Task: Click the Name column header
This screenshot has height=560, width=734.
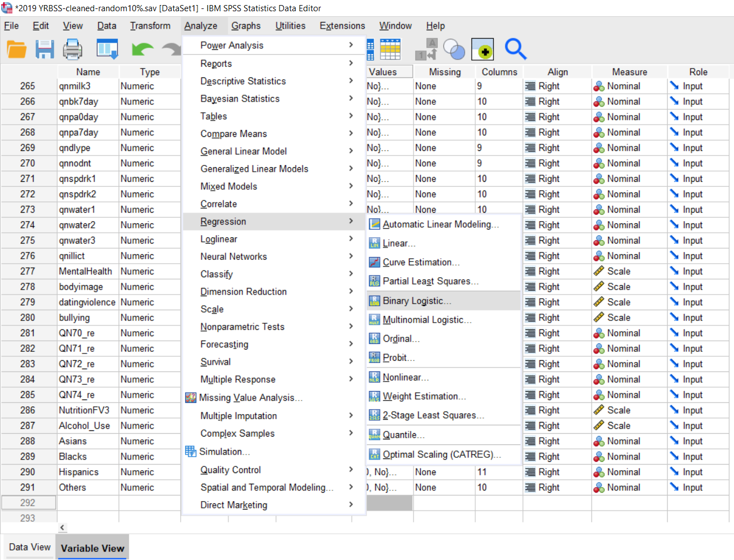Action: (88, 72)
